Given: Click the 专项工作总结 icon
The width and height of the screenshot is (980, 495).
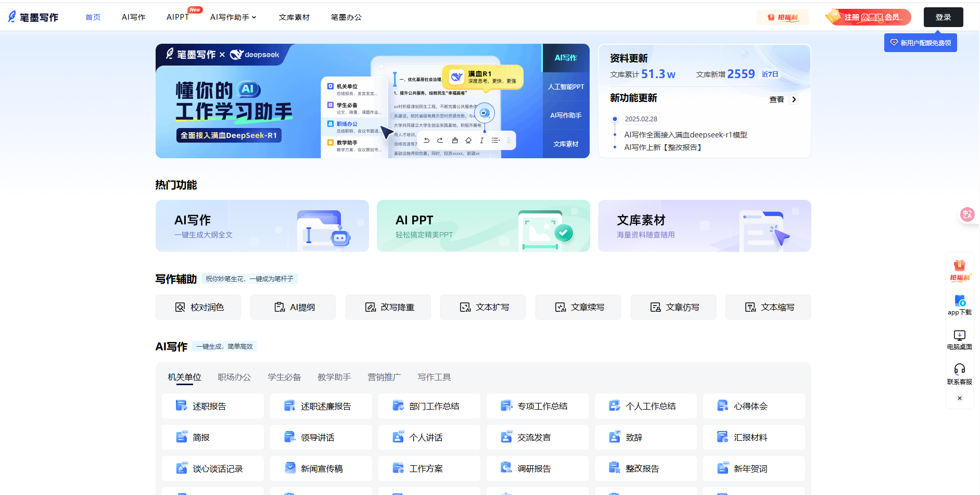Looking at the screenshot, I should click(x=506, y=405).
